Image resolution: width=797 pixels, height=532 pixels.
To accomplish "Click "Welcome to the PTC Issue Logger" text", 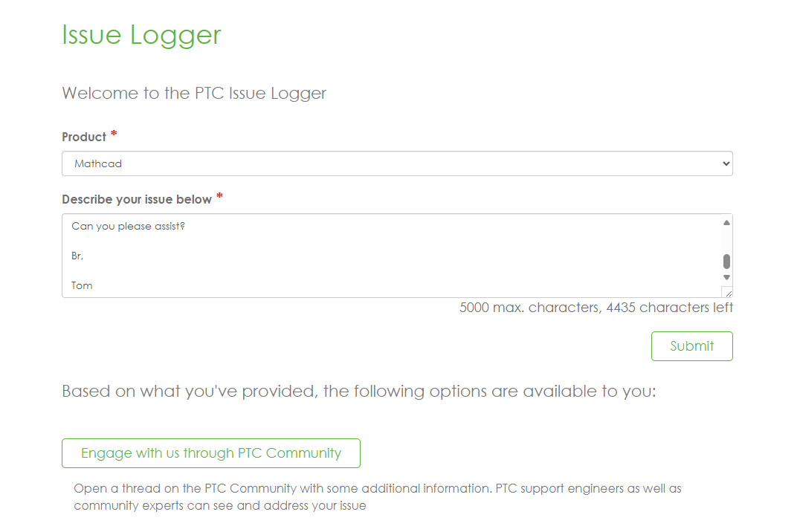I will click(x=194, y=94).
